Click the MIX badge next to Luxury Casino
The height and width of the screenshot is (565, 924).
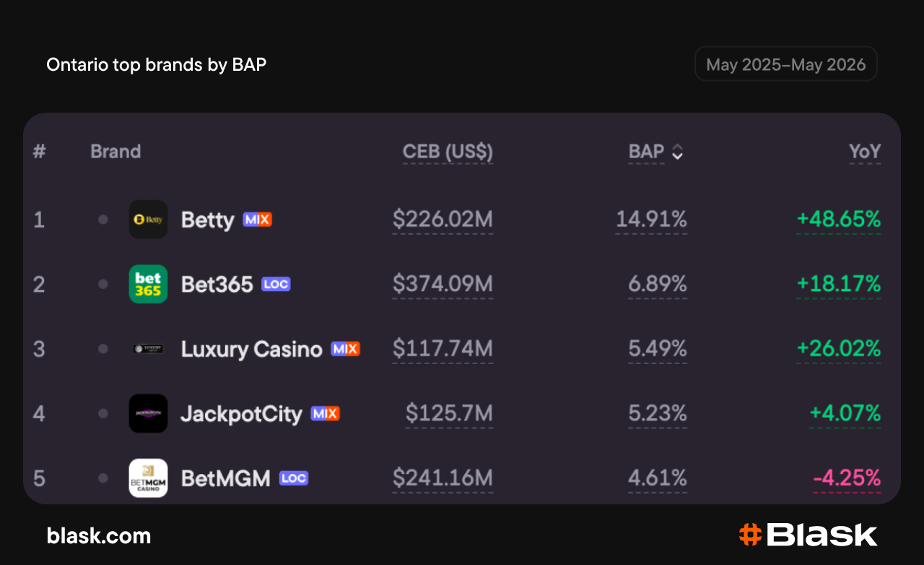pos(345,349)
